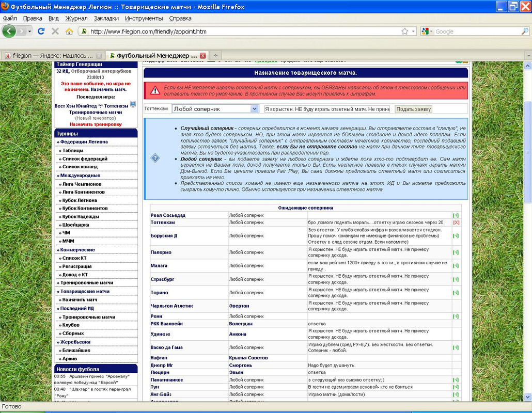This screenshot has height=413, width=532.
Task: Open the back-forward history dropdown arrow
Action: click(x=30, y=31)
